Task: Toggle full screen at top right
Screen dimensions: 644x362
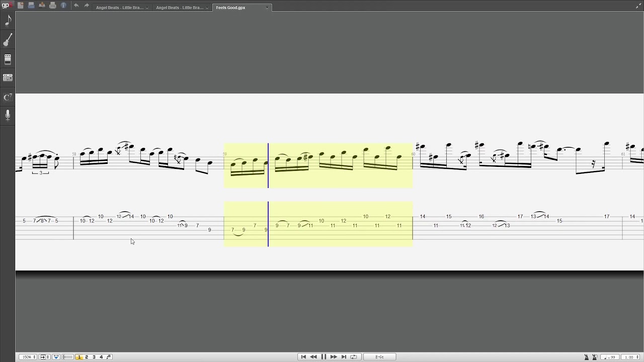Action: coord(637,6)
